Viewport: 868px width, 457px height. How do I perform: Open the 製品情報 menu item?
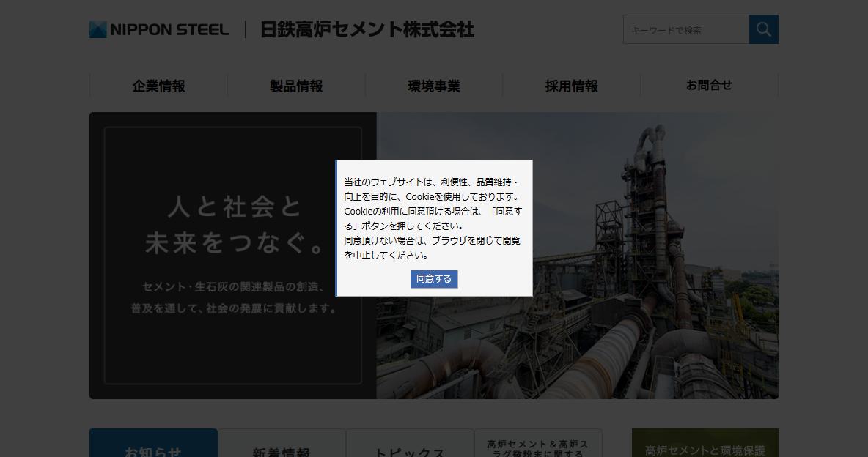(x=296, y=86)
